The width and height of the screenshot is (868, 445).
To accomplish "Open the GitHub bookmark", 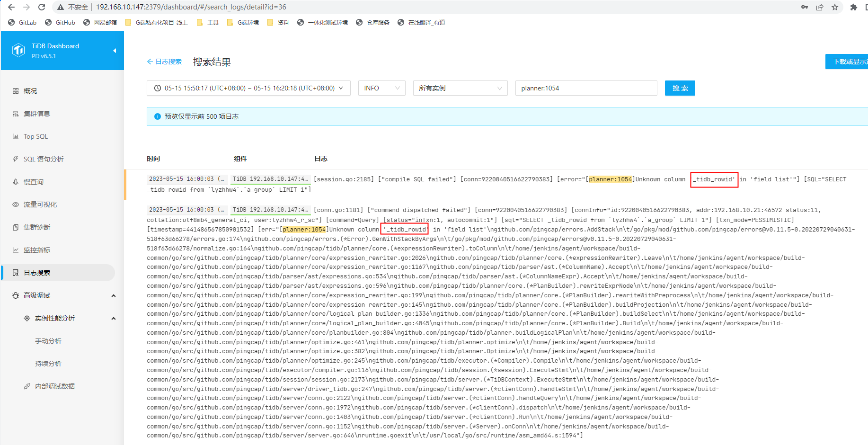I will click(60, 22).
